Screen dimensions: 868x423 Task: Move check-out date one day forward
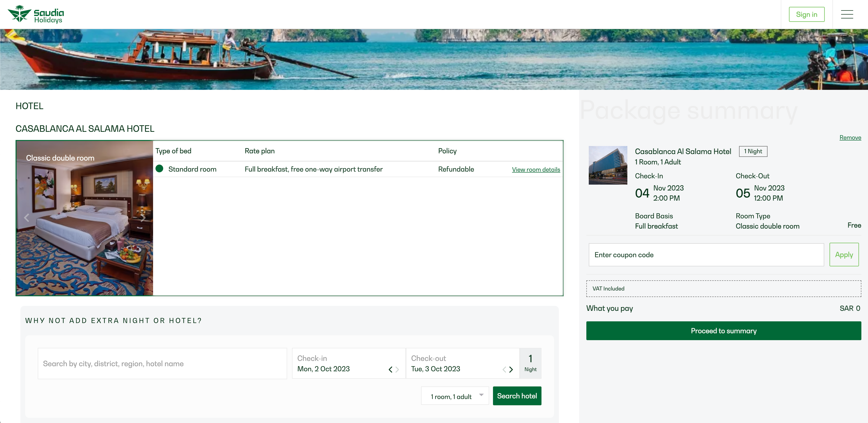pyautogui.click(x=511, y=369)
